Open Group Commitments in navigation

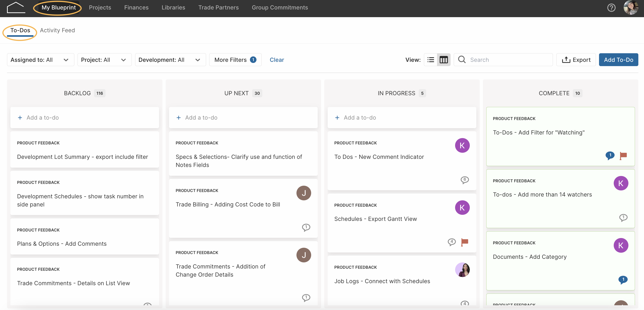280,7
